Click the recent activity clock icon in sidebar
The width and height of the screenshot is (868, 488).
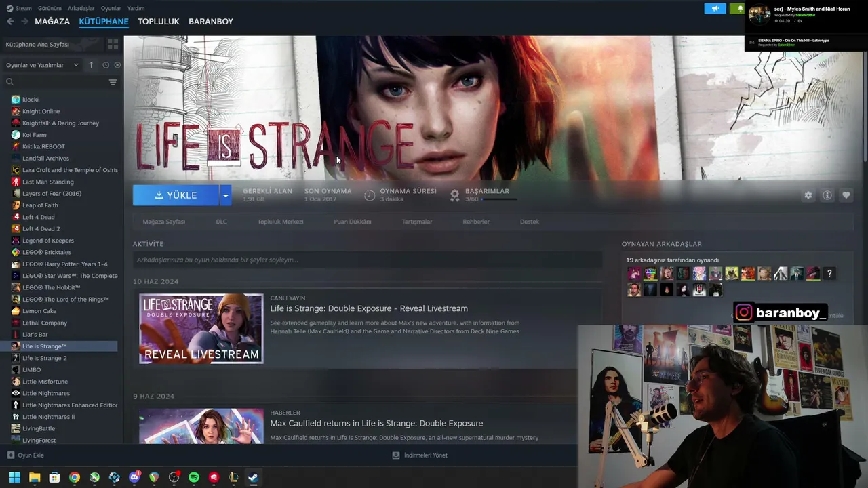pos(106,65)
